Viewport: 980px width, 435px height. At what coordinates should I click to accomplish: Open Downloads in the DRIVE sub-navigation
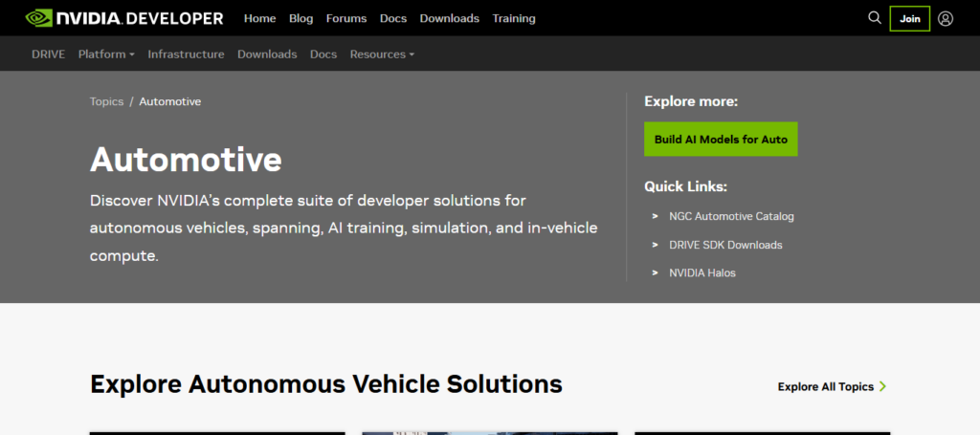pos(267,54)
